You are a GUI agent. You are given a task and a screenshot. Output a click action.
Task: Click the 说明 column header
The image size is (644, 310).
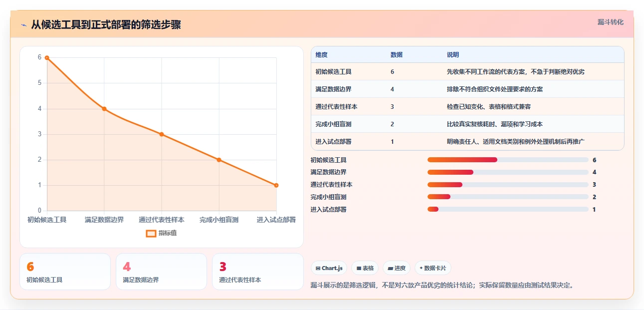pyautogui.click(x=453, y=55)
